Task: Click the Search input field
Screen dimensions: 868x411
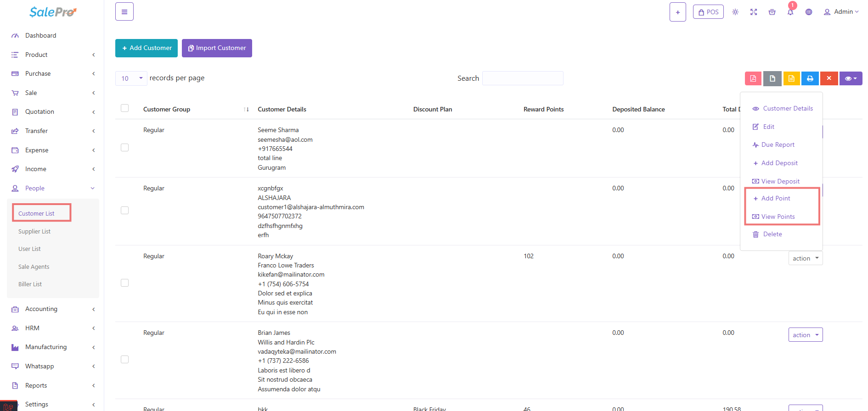Action: [x=522, y=78]
